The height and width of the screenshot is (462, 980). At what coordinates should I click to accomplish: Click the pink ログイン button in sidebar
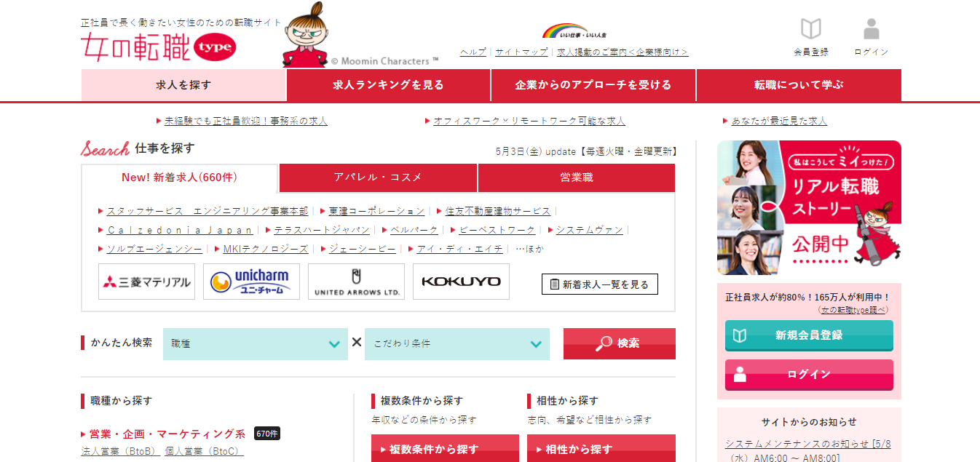click(809, 375)
